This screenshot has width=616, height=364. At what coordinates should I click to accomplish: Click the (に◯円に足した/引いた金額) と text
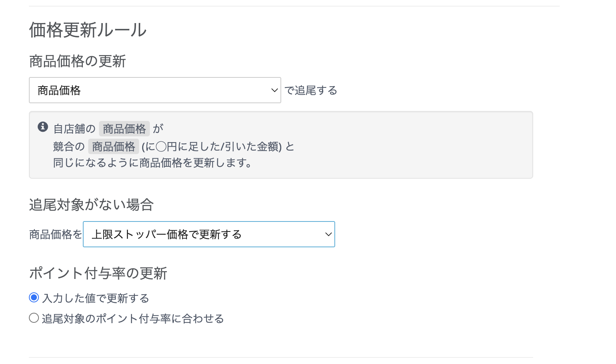point(218,146)
